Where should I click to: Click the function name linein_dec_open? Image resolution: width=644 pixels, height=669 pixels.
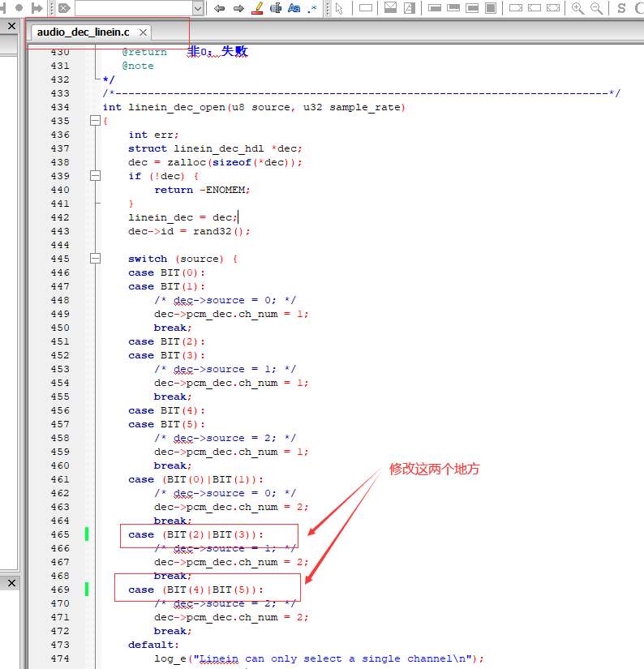(177, 108)
